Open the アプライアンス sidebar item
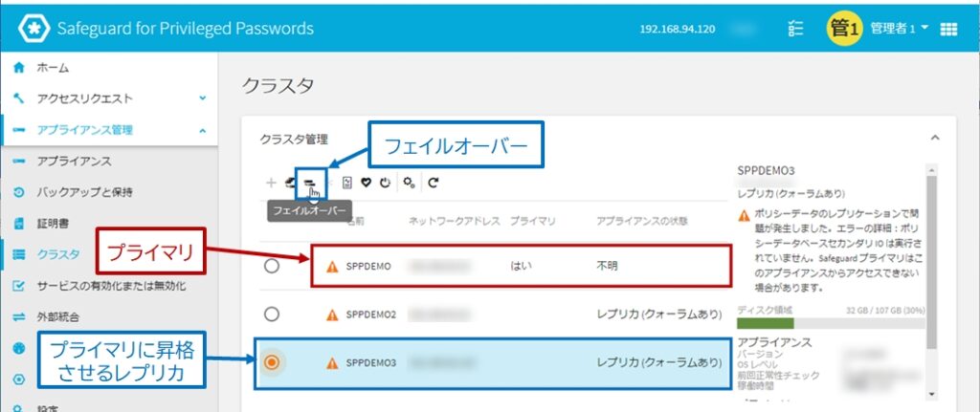 (109, 161)
